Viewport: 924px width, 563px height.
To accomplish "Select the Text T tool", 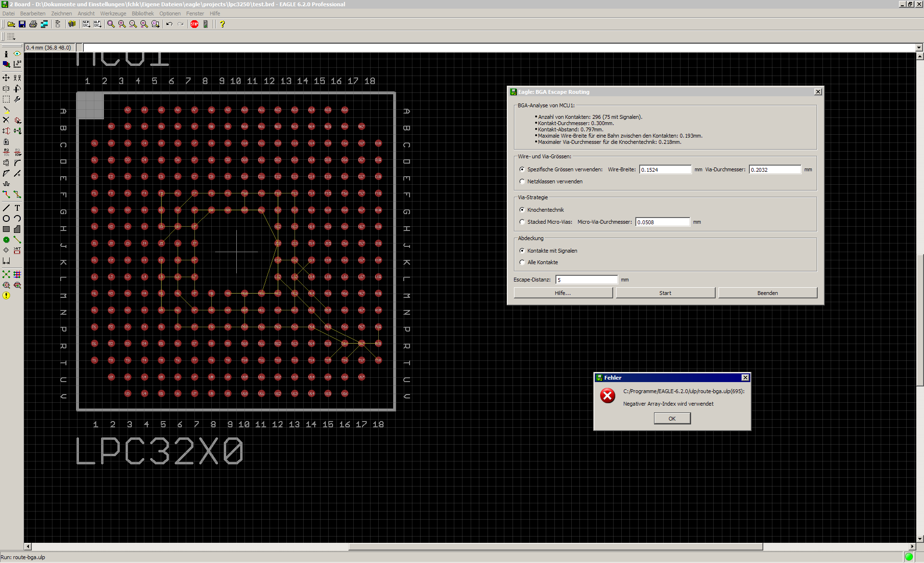I will (x=17, y=208).
